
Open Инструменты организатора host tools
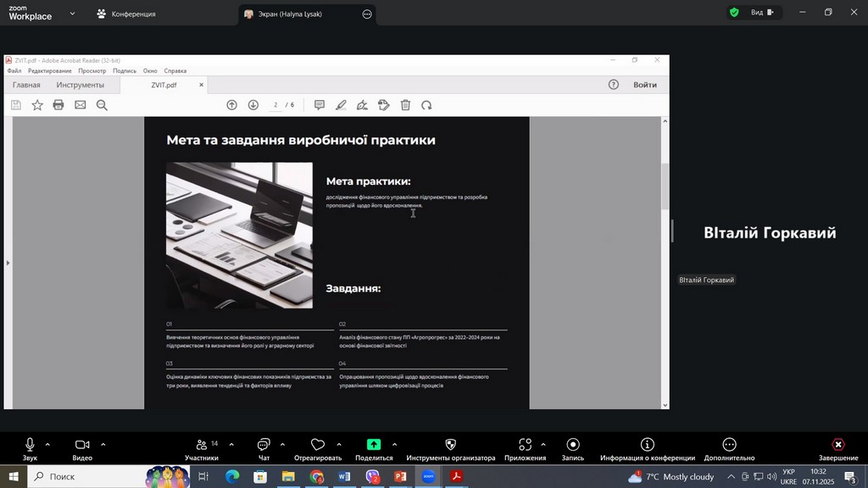click(450, 445)
